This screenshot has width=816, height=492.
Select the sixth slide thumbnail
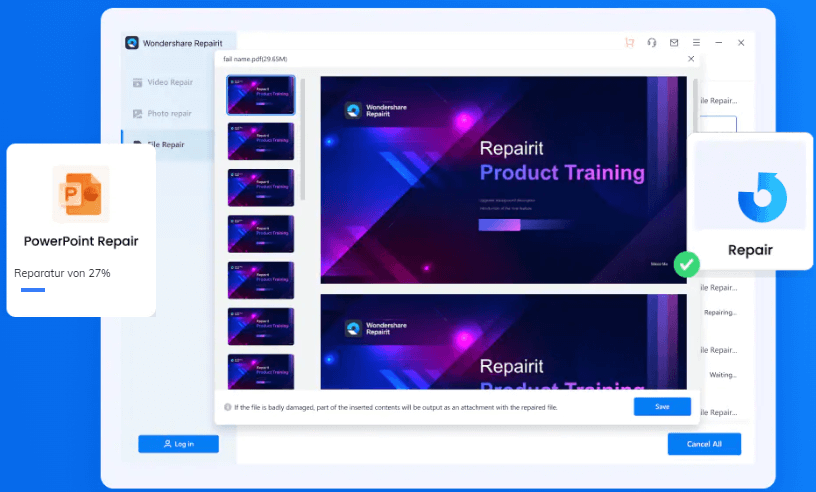(x=261, y=327)
